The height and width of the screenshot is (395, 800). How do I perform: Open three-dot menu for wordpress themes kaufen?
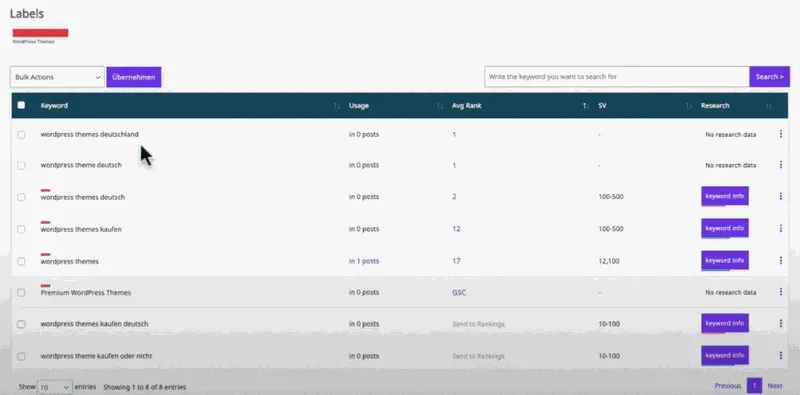click(x=781, y=228)
